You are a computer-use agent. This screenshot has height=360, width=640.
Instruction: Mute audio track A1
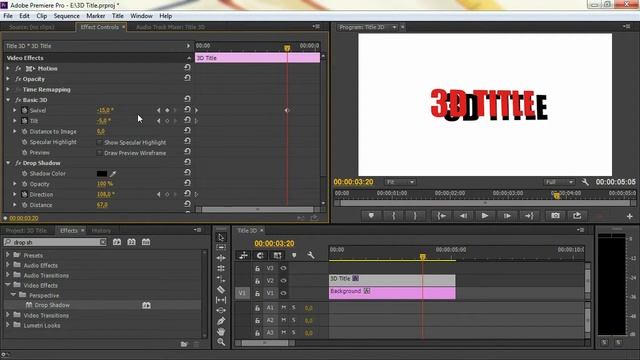(284, 308)
